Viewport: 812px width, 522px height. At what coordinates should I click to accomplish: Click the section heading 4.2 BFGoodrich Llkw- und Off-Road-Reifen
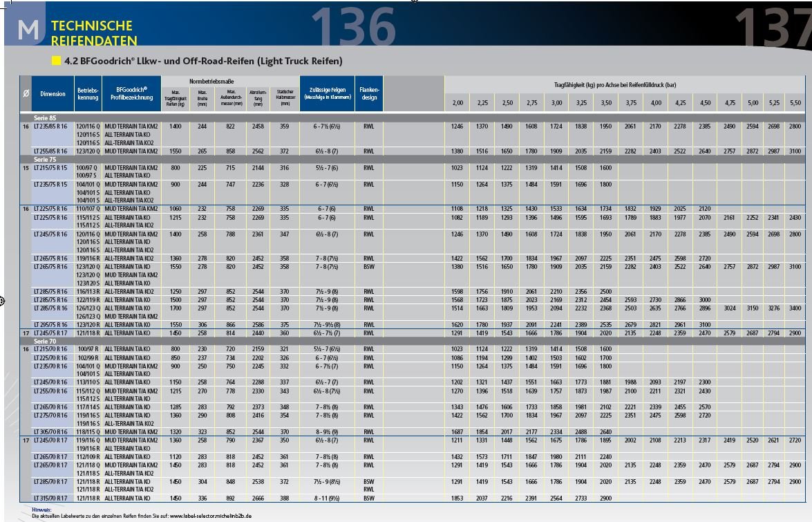tap(203, 61)
